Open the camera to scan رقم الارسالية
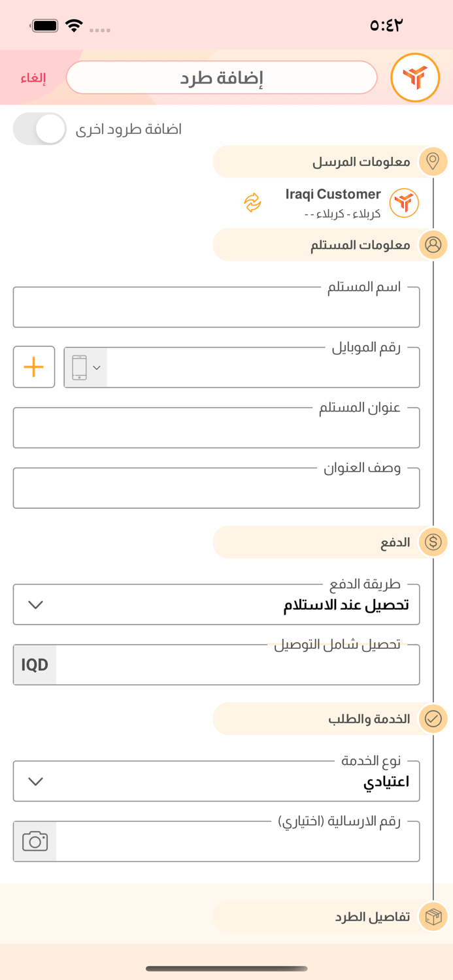The height and width of the screenshot is (980, 453). tap(34, 841)
